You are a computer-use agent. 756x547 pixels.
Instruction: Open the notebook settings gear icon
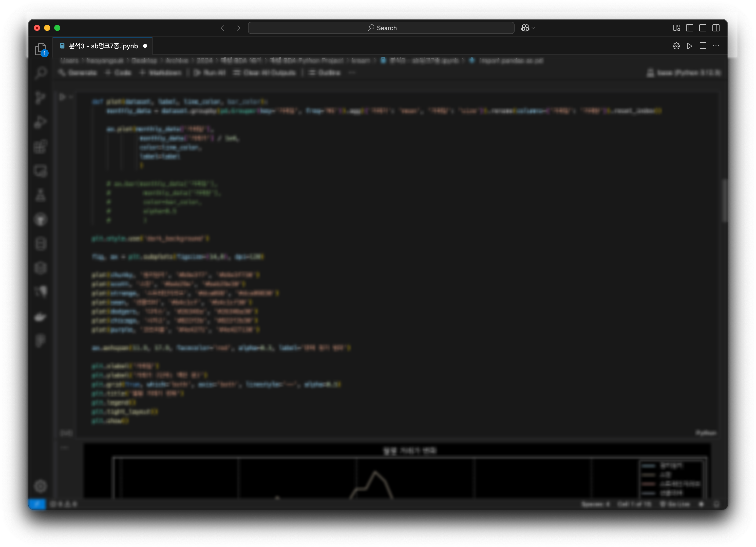[x=676, y=46]
